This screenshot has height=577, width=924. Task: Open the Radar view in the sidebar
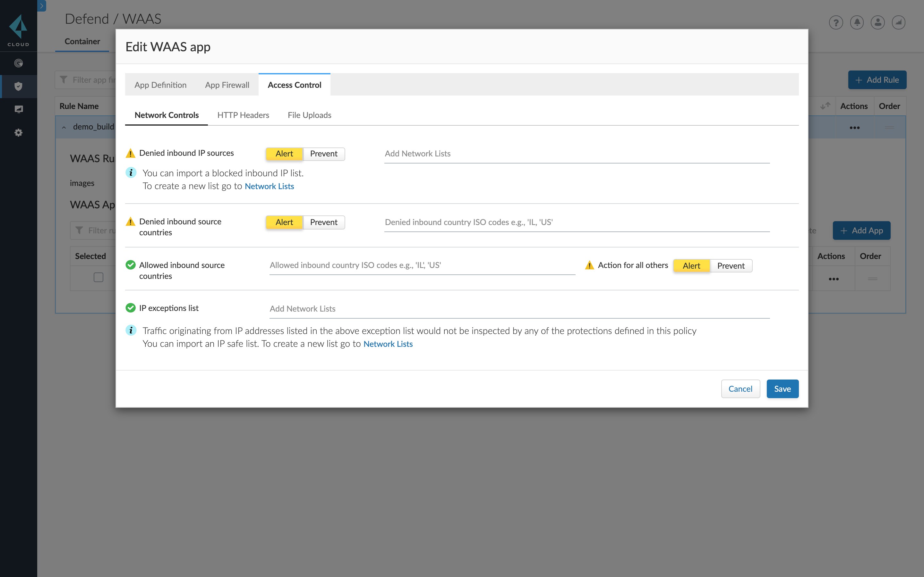pyautogui.click(x=18, y=63)
